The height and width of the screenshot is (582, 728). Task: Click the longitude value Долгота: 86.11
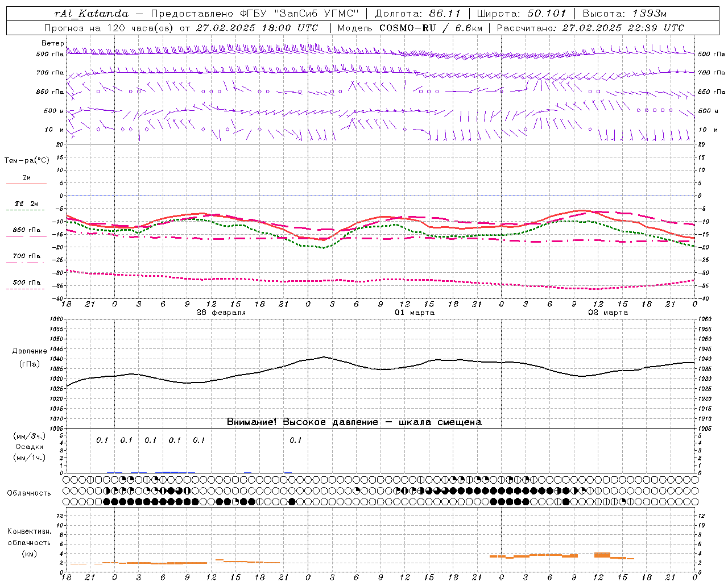point(417,14)
